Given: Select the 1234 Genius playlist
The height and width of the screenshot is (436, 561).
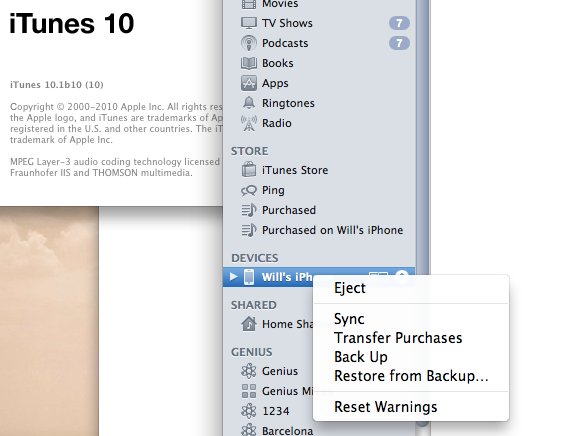Looking at the screenshot, I should click(x=275, y=411).
